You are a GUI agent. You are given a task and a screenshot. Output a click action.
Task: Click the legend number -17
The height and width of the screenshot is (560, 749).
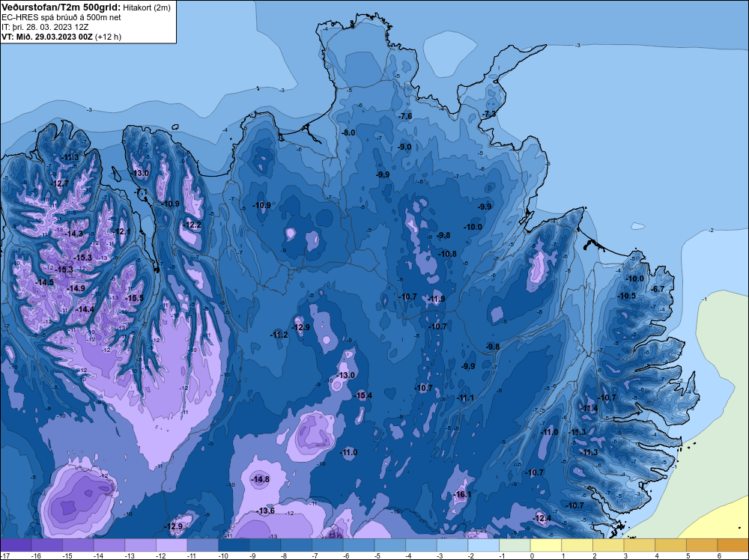tap(4, 556)
